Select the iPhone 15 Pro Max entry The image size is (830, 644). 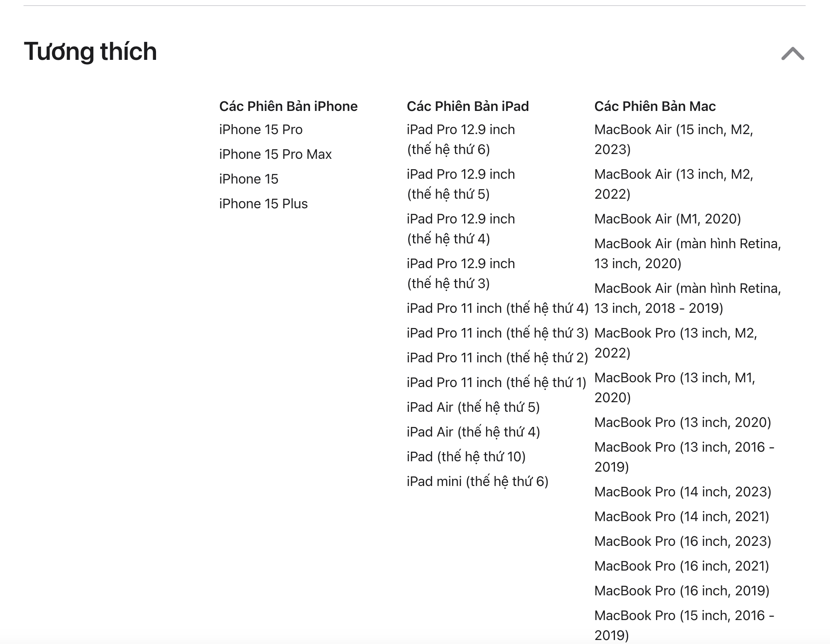coord(275,154)
